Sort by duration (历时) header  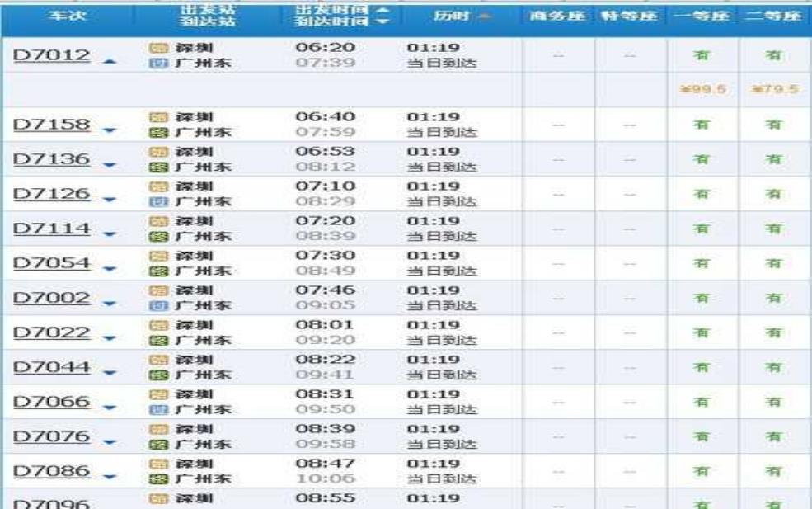[x=461, y=16]
